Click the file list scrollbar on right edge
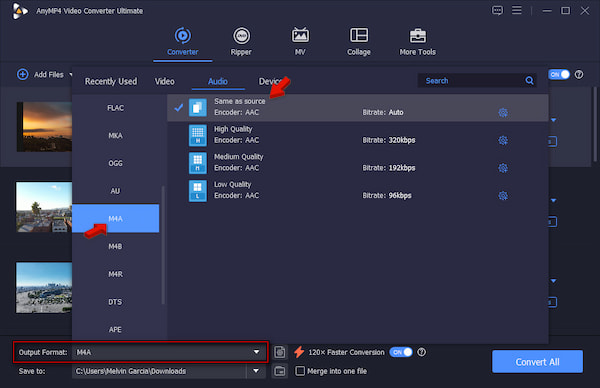This screenshot has width=600, height=388. point(595,124)
